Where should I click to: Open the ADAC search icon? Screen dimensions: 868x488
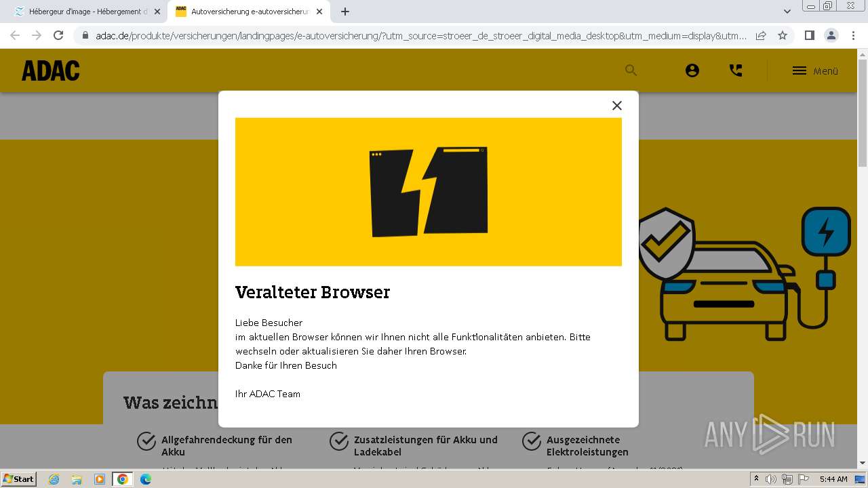tap(631, 70)
